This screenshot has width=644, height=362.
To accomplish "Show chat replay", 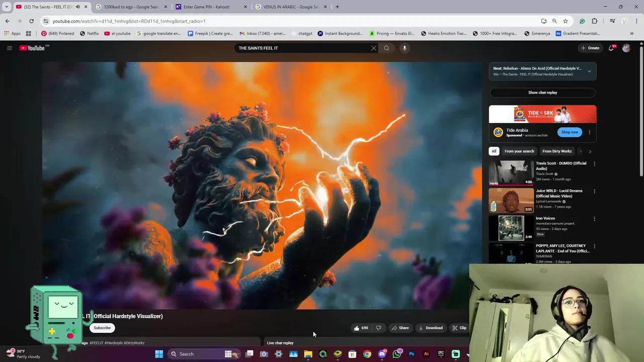I will click(542, 93).
